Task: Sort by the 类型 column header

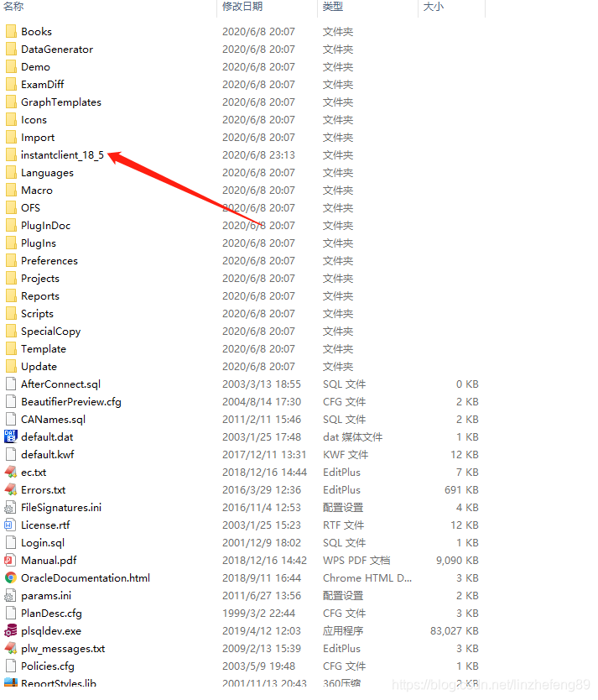Action: (333, 7)
